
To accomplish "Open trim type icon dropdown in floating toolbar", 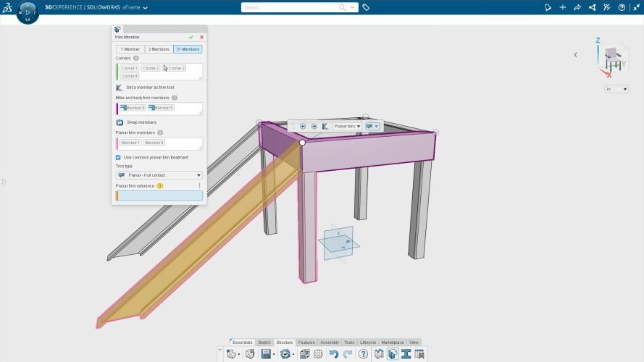I will click(x=372, y=127).
